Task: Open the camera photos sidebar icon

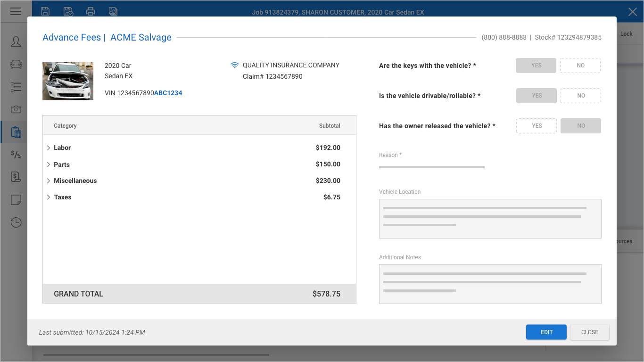Action: [16, 109]
